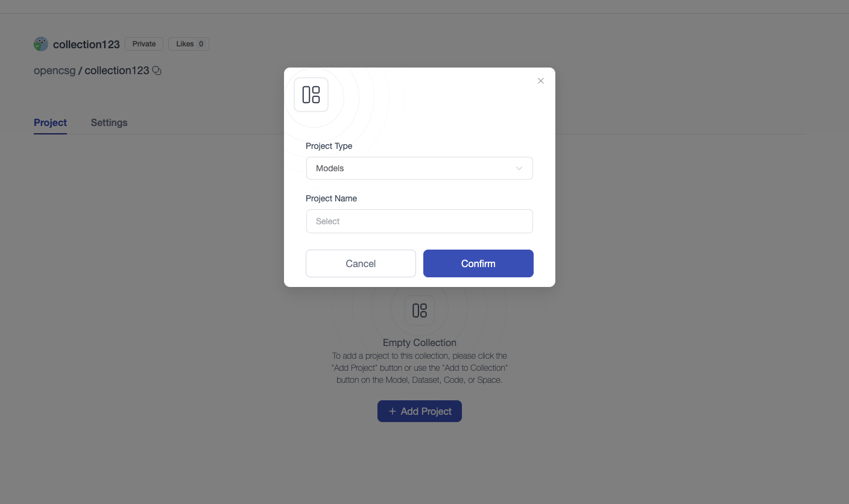The width and height of the screenshot is (849, 504).
Task: Click the Private badge
Action: point(144,44)
